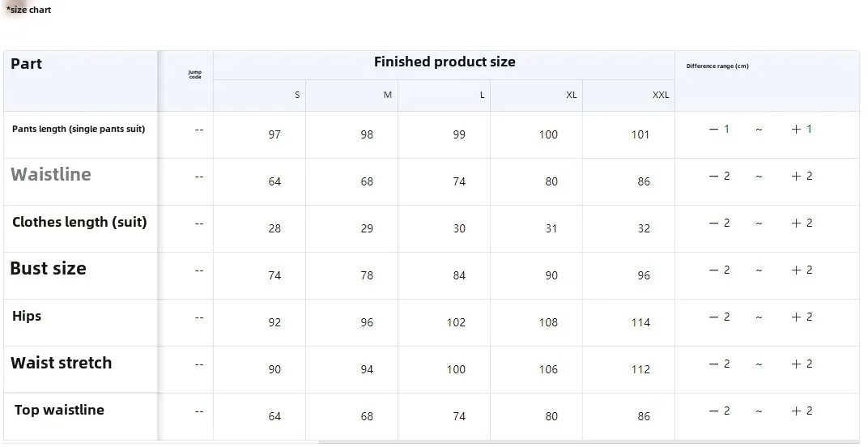Click the Difference range (cm) header

pyautogui.click(x=717, y=66)
